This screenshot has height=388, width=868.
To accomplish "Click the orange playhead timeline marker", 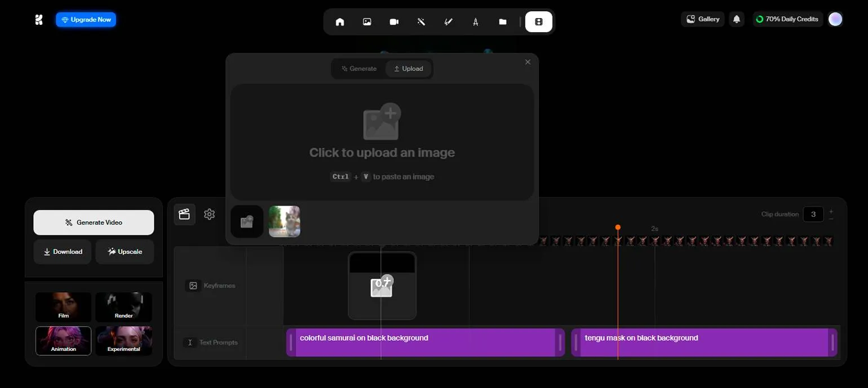I will pyautogui.click(x=618, y=228).
